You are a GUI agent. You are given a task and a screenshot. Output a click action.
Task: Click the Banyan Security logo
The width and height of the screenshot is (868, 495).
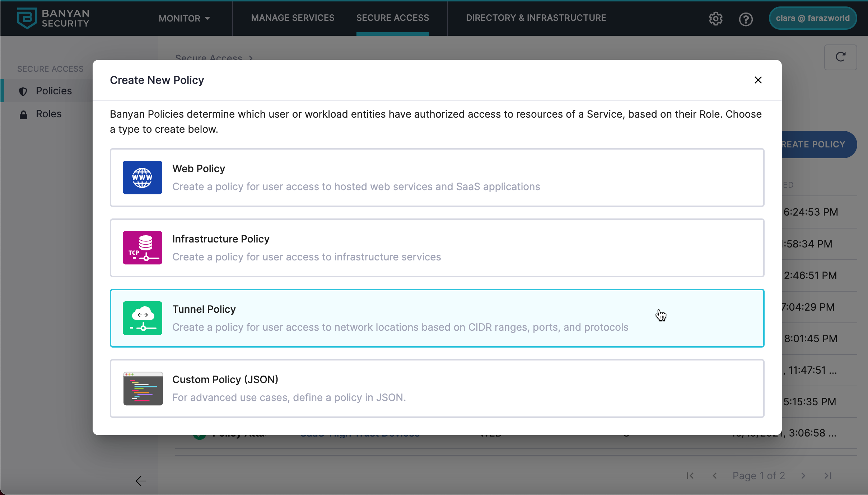[x=53, y=18]
